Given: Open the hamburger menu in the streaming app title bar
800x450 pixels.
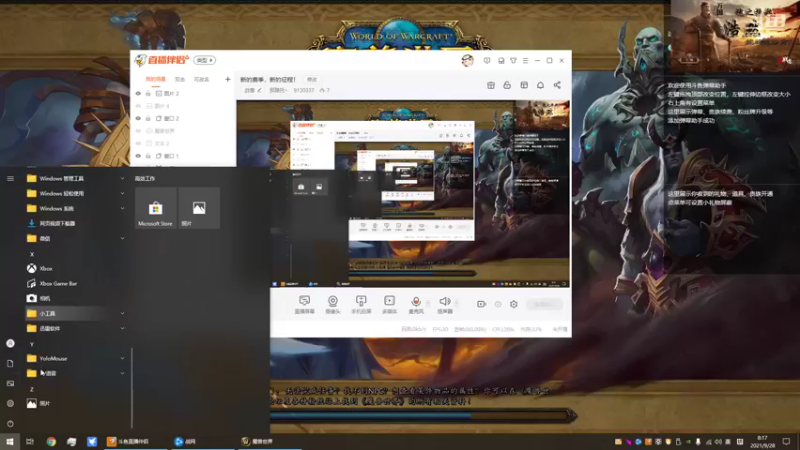Looking at the screenshot, I should (x=526, y=60).
